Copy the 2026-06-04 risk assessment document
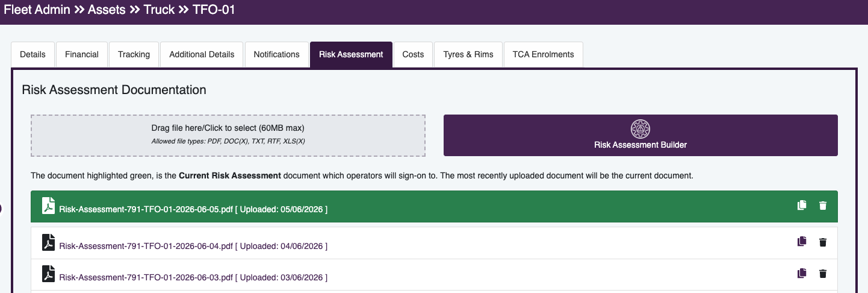868x293 pixels. 801,242
